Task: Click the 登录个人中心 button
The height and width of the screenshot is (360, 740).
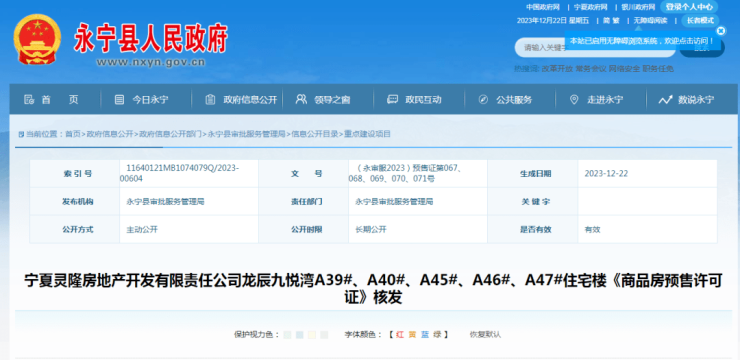Action: [689, 7]
